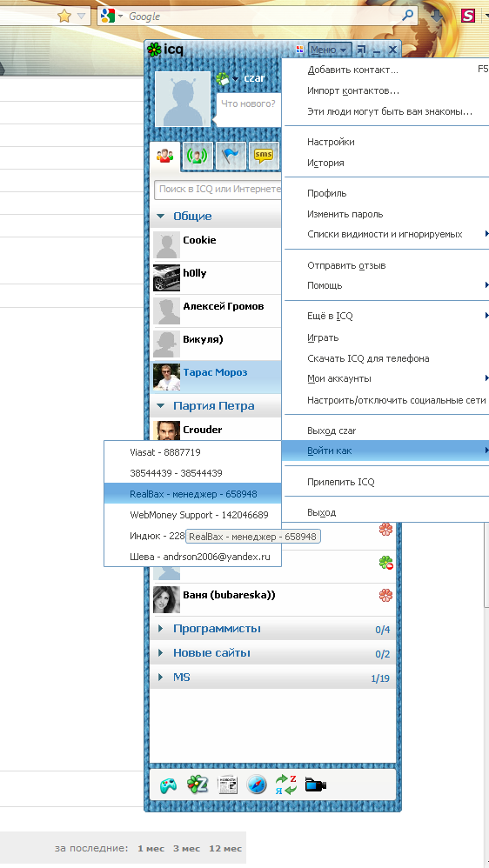Select contact Ваня (bubareska))

273,599
